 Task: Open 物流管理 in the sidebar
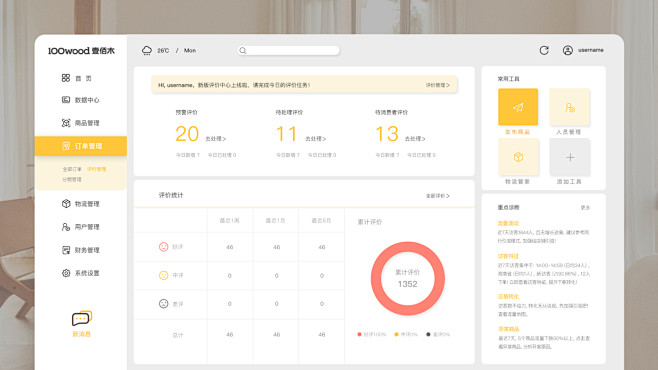click(81, 204)
